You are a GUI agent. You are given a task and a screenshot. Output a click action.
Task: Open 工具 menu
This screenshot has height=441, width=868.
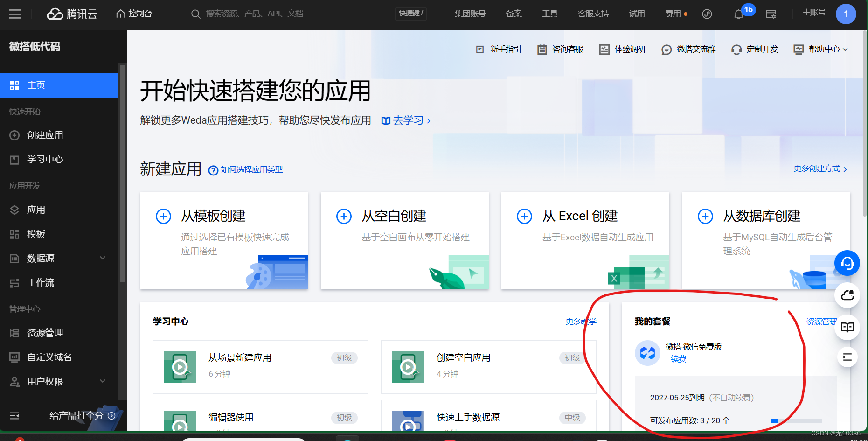550,14
